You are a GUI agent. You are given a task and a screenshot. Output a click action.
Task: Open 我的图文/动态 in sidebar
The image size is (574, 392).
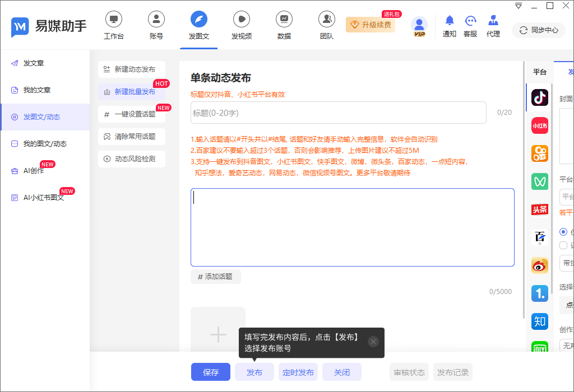click(45, 144)
